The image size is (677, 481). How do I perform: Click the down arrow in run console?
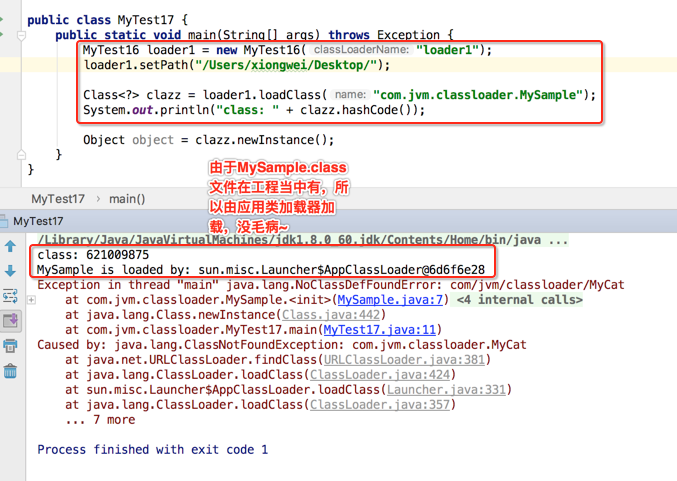pyautogui.click(x=10, y=271)
